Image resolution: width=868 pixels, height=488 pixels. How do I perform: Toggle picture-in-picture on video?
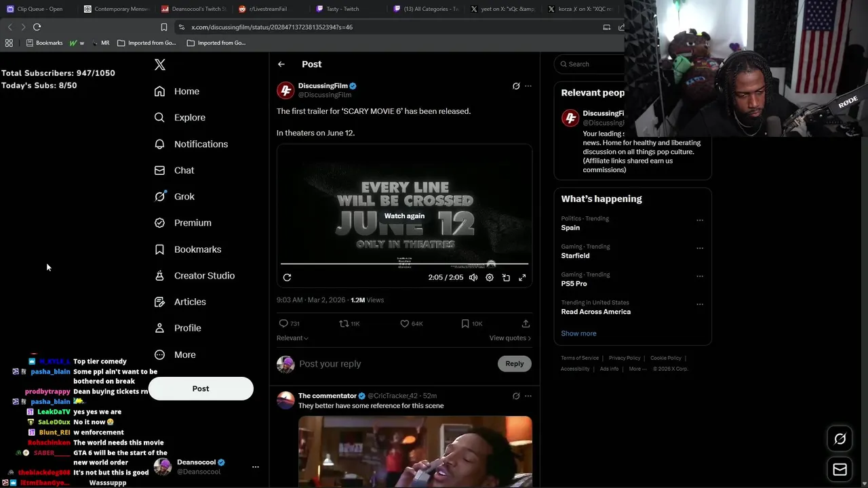point(506,277)
